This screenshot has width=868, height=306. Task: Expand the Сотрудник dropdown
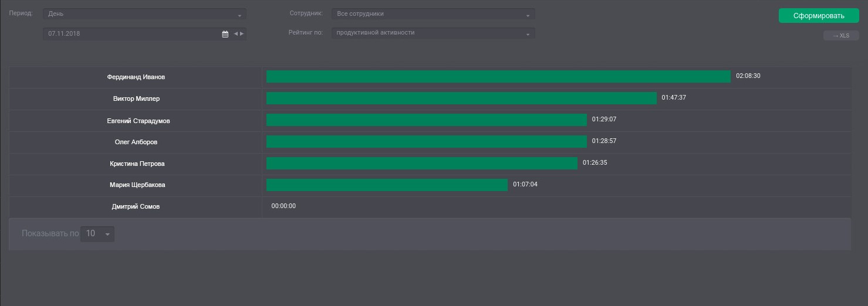(x=433, y=14)
